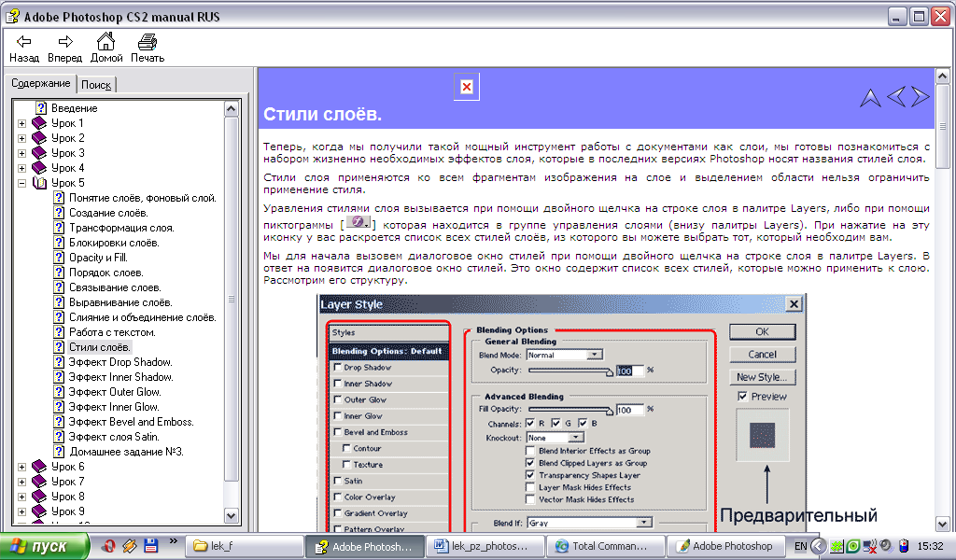Open the Эффект Inner Glow topic

pos(114,407)
